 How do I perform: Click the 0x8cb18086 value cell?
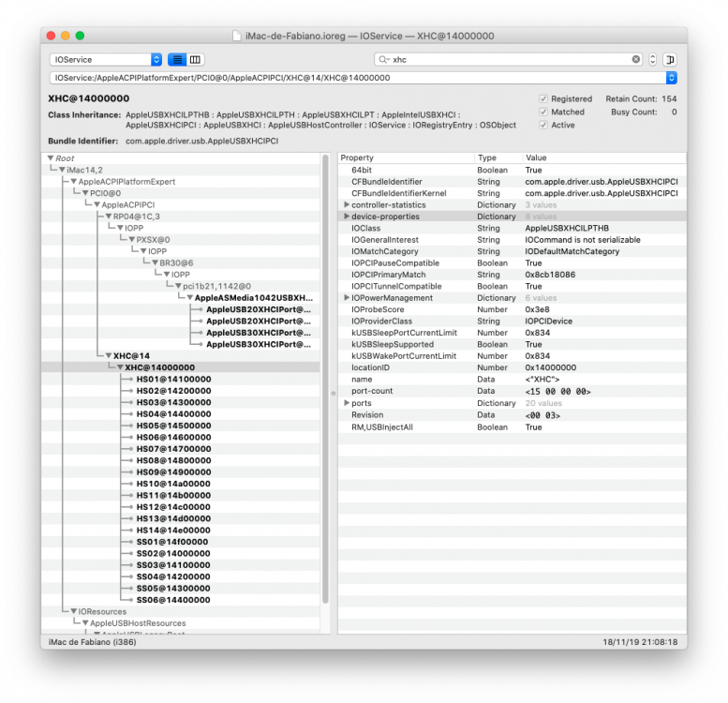tap(550, 275)
